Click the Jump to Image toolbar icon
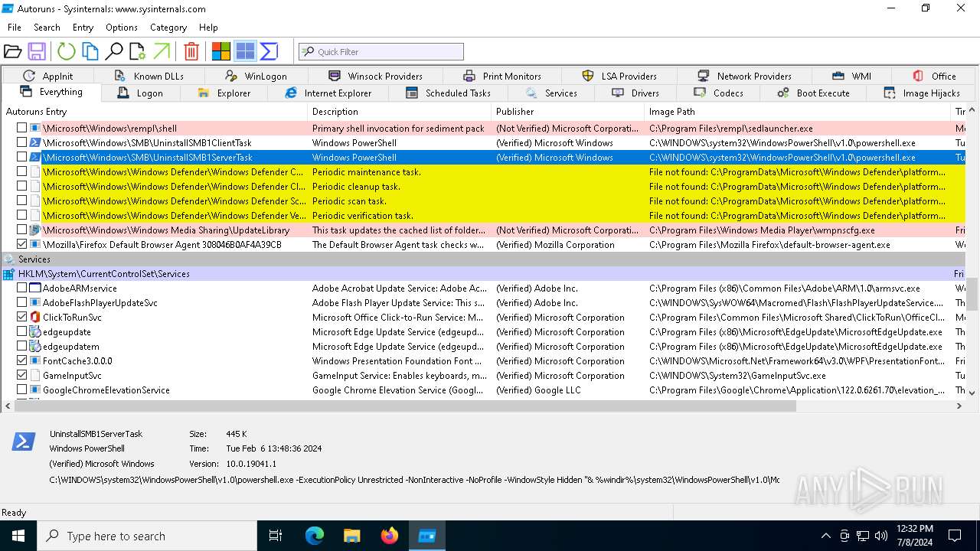The image size is (980, 551). (x=138, y=51)
